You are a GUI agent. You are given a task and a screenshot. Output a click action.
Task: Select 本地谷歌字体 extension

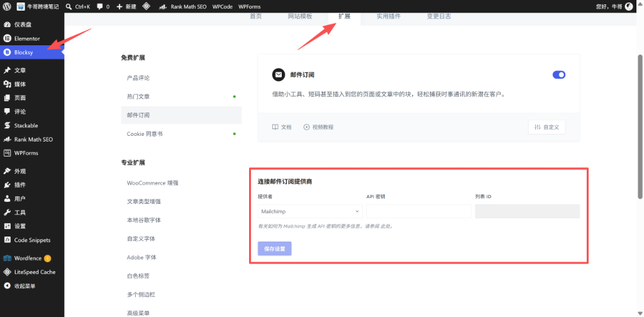[x=181, y=220]
